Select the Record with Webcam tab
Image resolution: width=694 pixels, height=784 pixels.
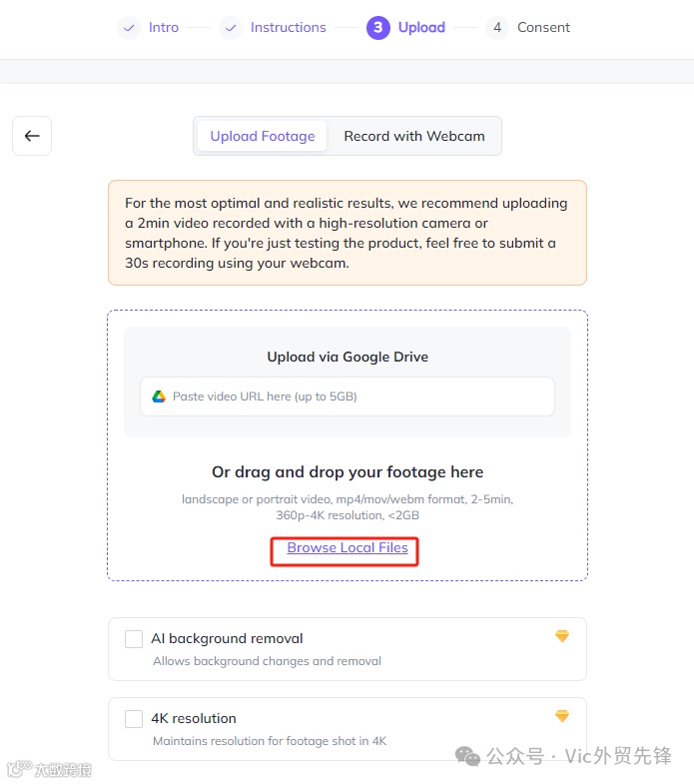[414, 136]
